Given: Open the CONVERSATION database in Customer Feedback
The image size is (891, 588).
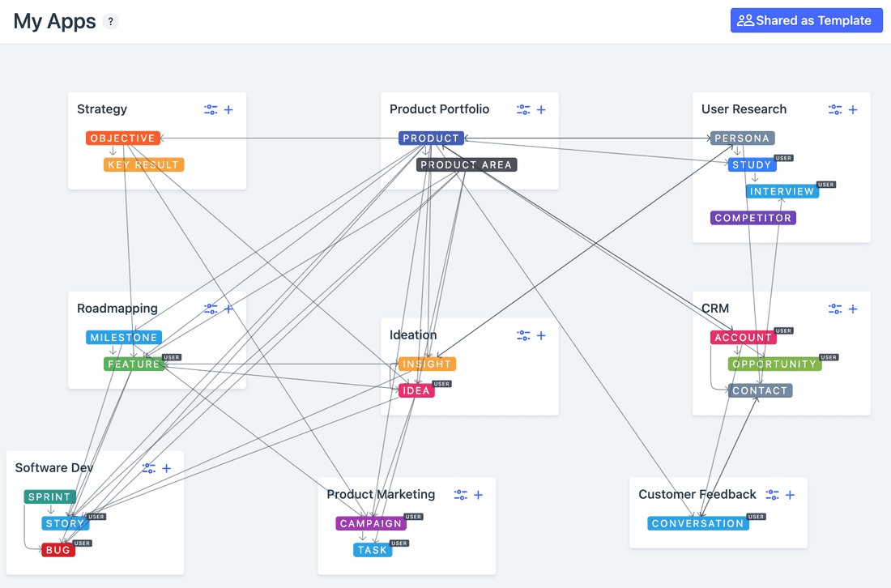Looking at the screenshot, I should [697, 523].
